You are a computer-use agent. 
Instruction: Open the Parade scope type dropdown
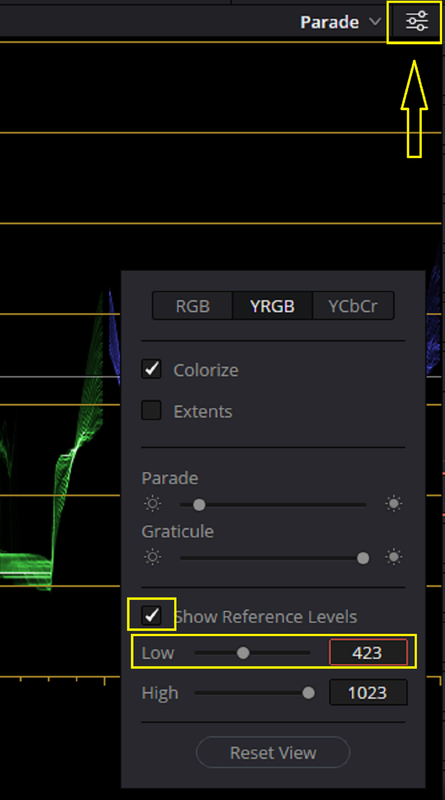340,22
